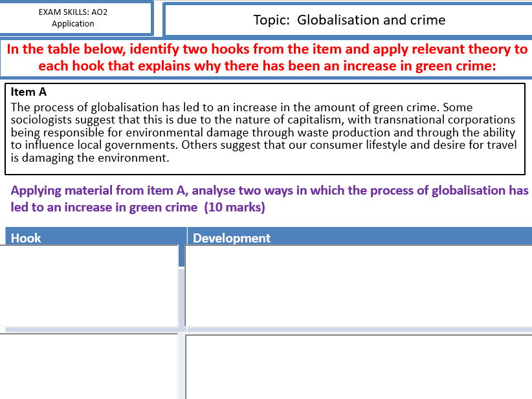Click the 'Item A' heading

(x=28, y=92)
